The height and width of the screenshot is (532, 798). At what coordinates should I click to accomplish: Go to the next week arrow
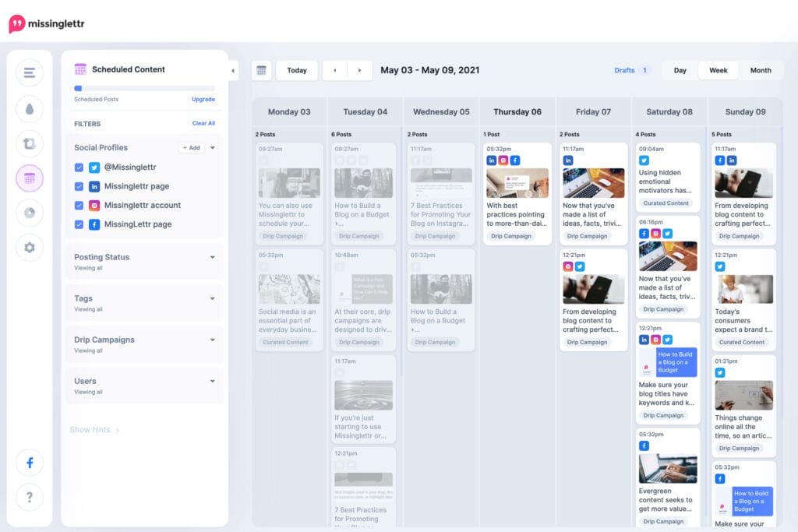(x=359, y=70)
